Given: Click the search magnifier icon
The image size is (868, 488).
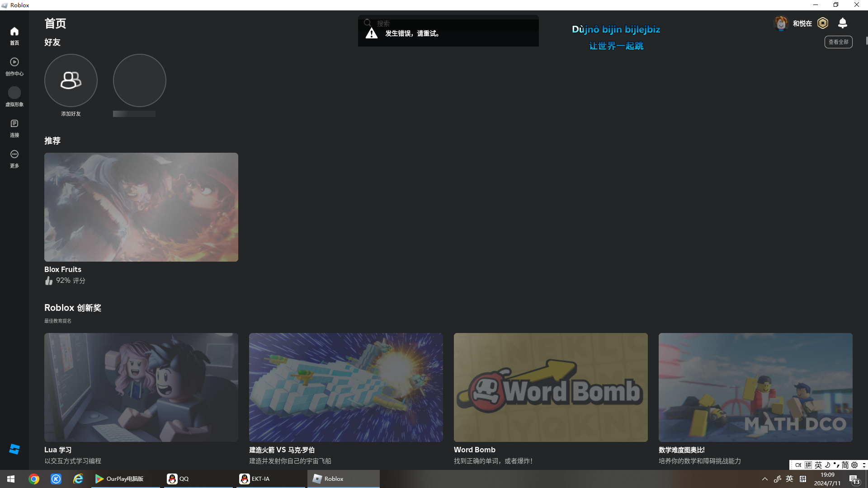Looking at the screenshot, I should (368, 23).
